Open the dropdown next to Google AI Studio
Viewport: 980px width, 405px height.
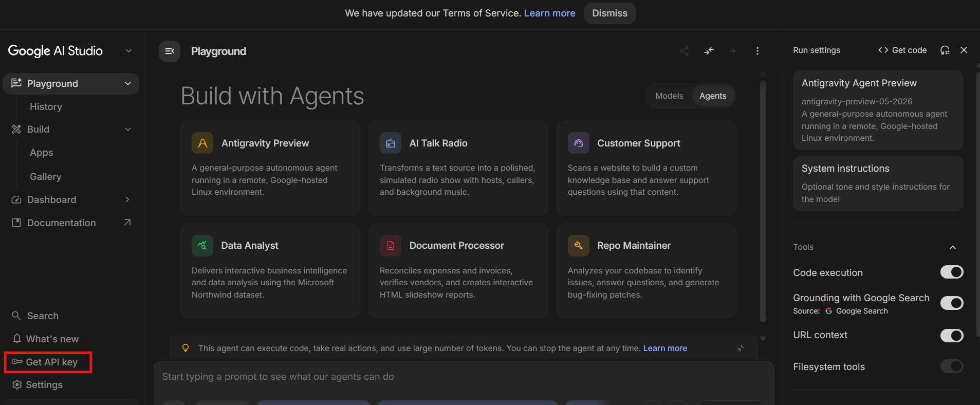coord(128,51)
